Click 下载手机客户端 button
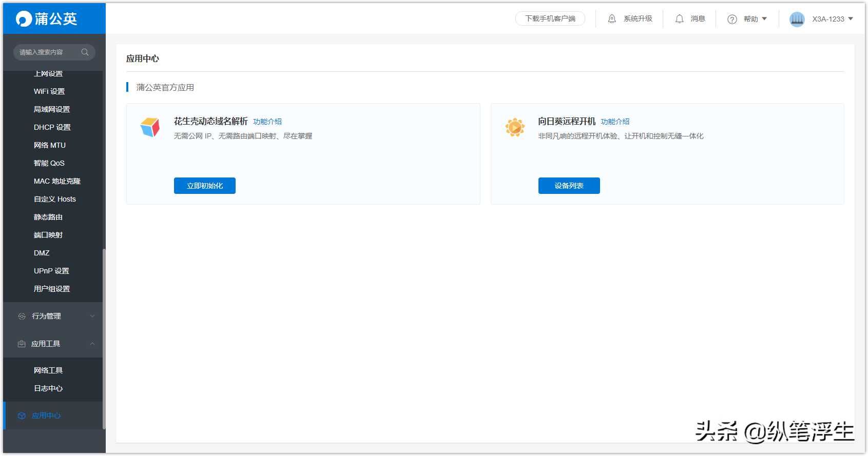The height and width of the screenshot is (456, 868). [x=550, y=18]
